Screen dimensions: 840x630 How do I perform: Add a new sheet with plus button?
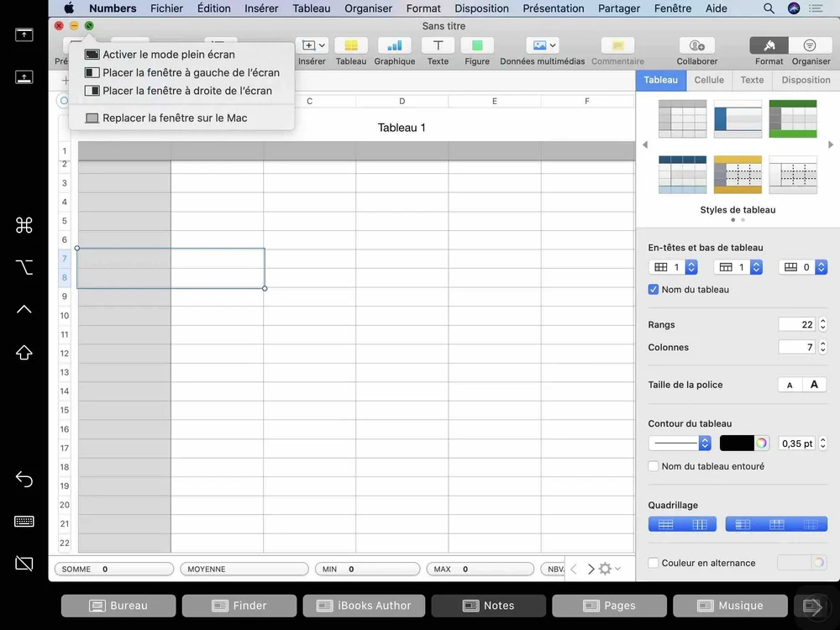tap(66, 81)
